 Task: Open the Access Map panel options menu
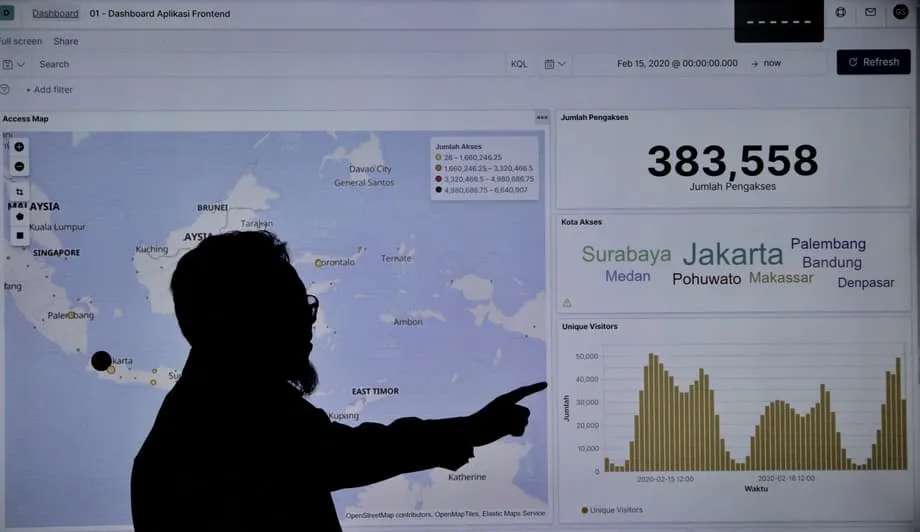[x=542, y=118]
